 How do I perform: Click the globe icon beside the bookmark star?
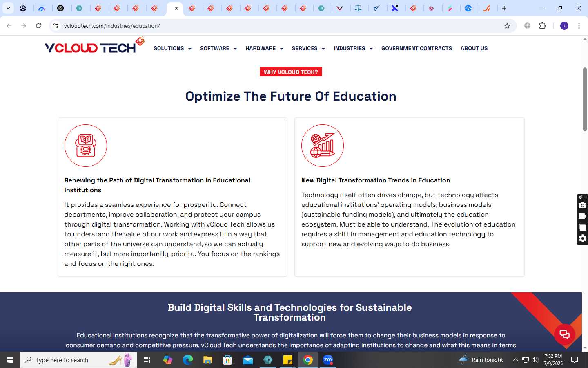[528, 26]
